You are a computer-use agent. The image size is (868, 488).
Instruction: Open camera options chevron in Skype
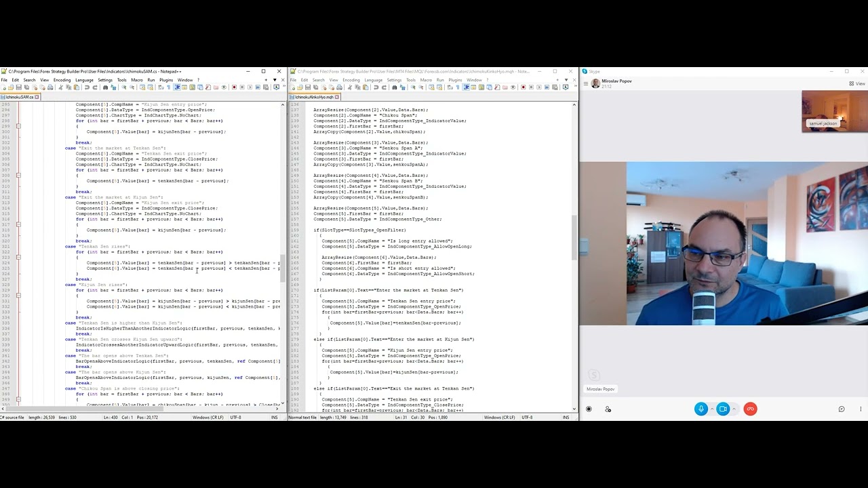[x=734, y=409]
